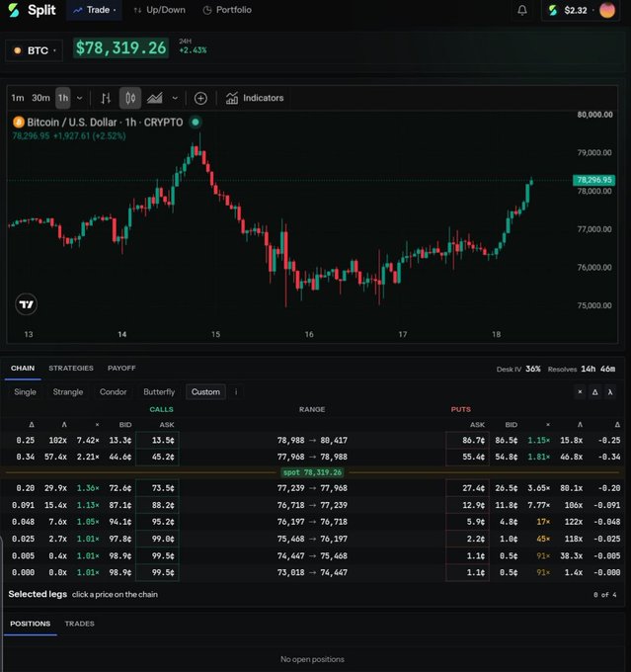Click the 78,296.95 price axis label
The image size is (631, 672).
point(593,180)
